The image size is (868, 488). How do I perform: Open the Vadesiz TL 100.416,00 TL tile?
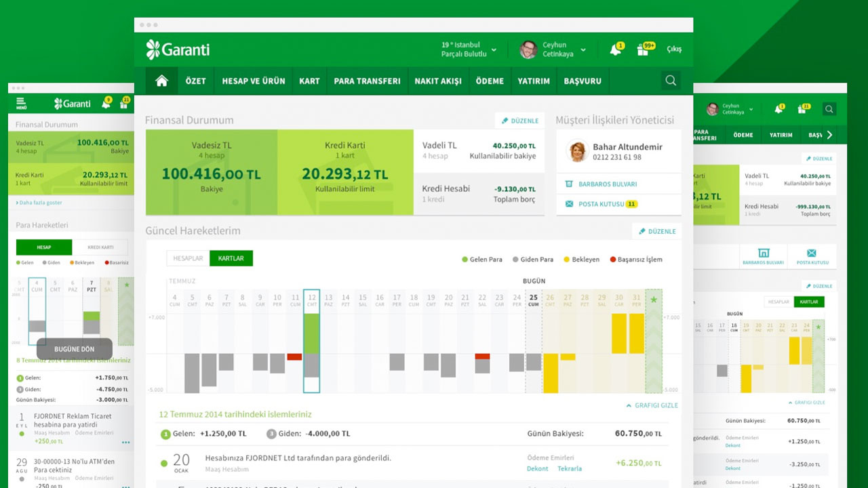coord(212,172)
